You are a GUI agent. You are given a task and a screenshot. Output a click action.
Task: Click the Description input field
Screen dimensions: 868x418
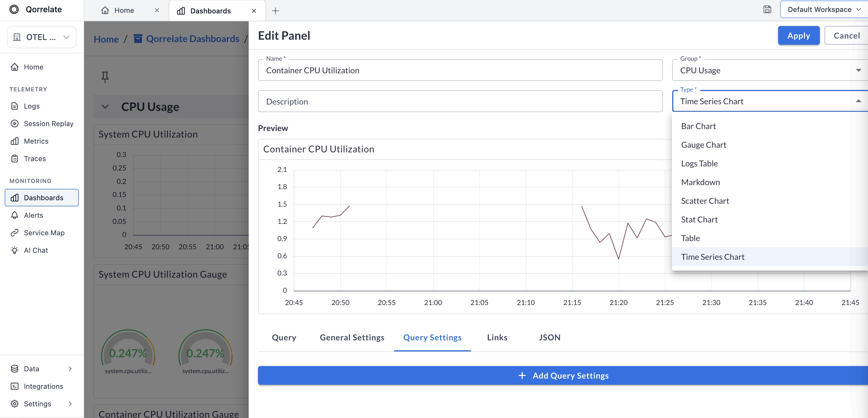(x=460, y=101)
